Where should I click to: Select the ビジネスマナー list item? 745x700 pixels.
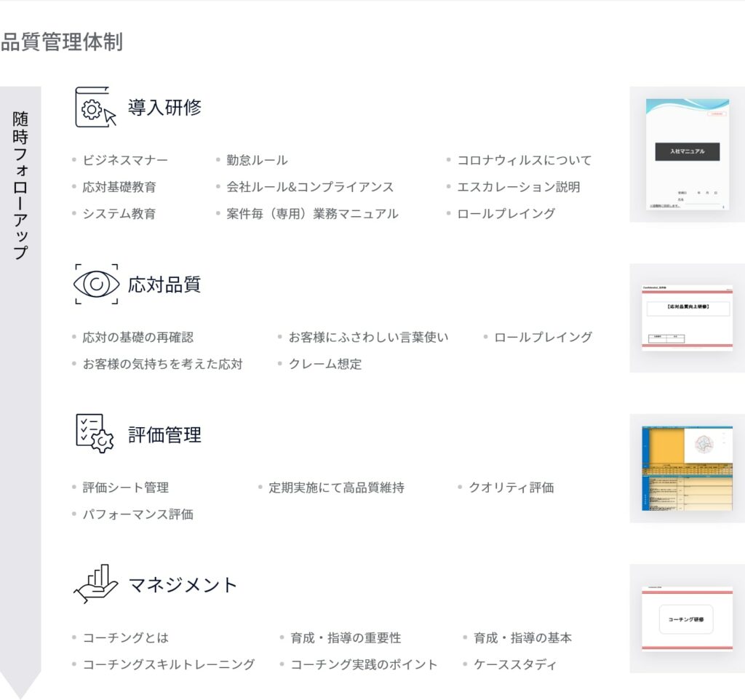pos(125,160)
